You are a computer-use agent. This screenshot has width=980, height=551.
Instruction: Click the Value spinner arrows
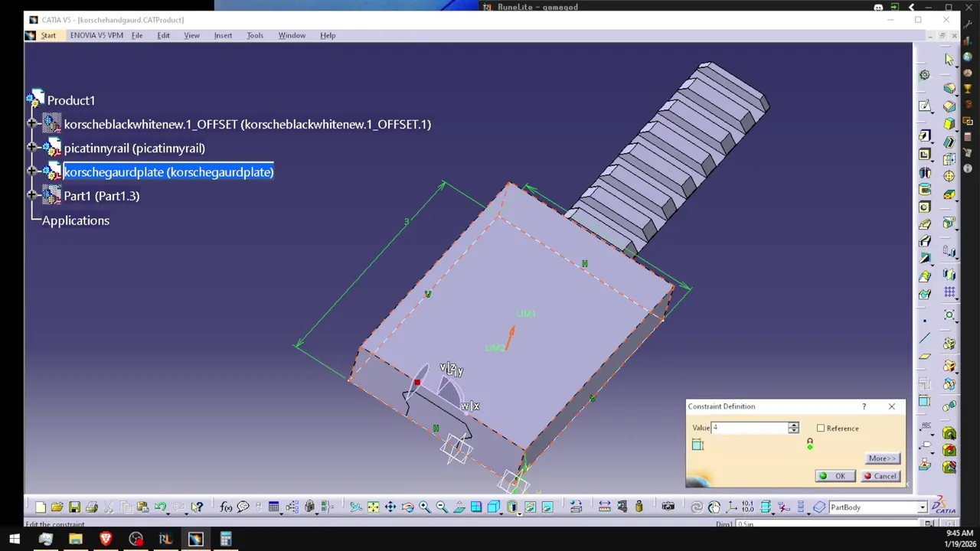(793, 428)
